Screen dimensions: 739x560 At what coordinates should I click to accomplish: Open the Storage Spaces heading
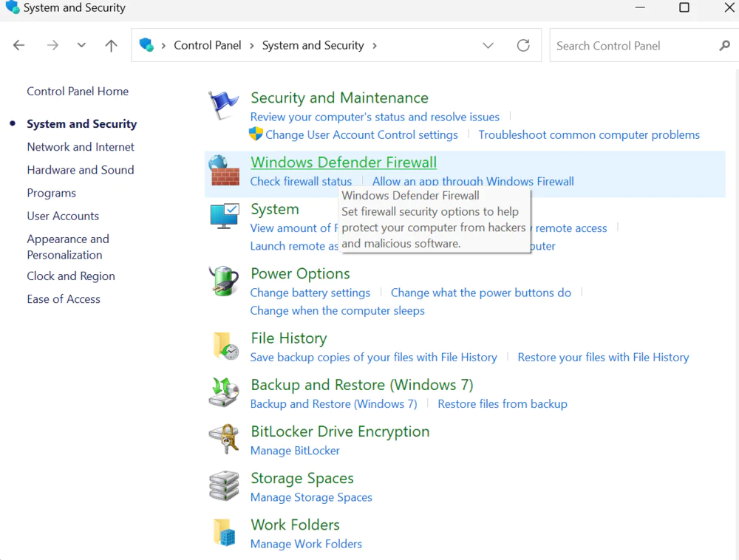click(x=302, y=478)
